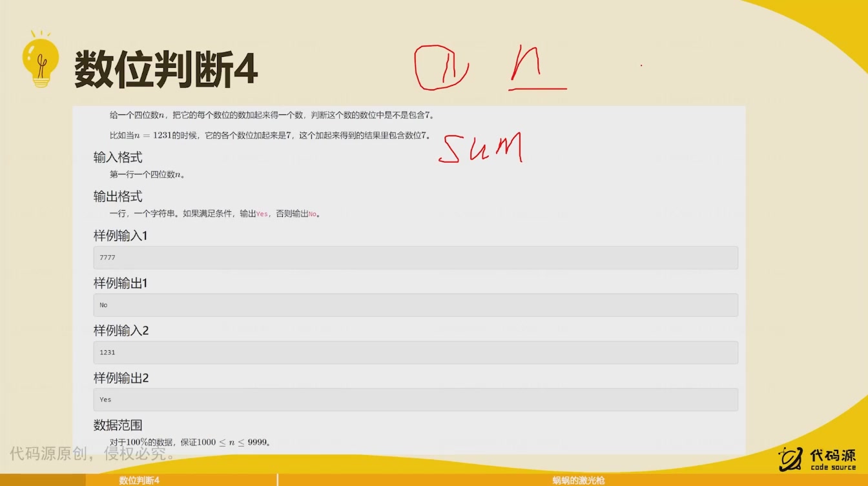
Task: Click the sample input box containing 7777
Action: point(415,257)
